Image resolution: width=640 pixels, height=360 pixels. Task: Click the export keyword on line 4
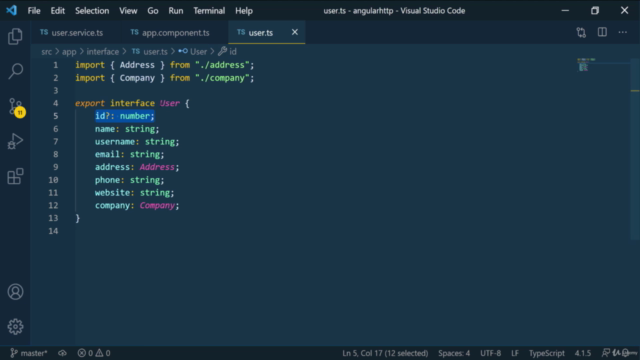click(x=90, y=103)
